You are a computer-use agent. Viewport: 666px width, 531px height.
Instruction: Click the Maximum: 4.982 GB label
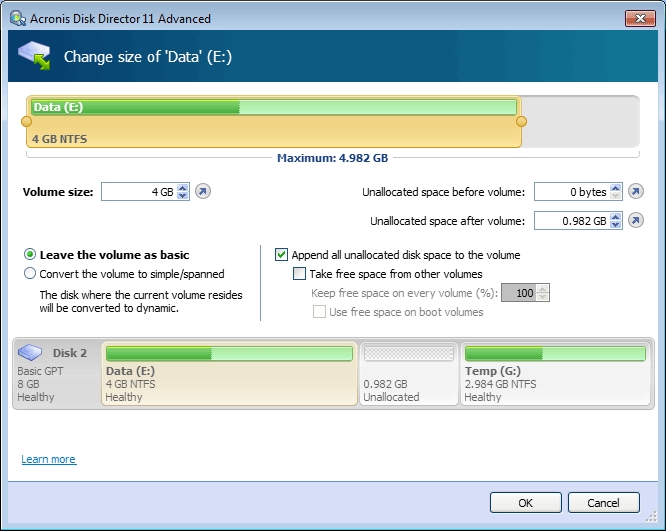tap(333, 158)
